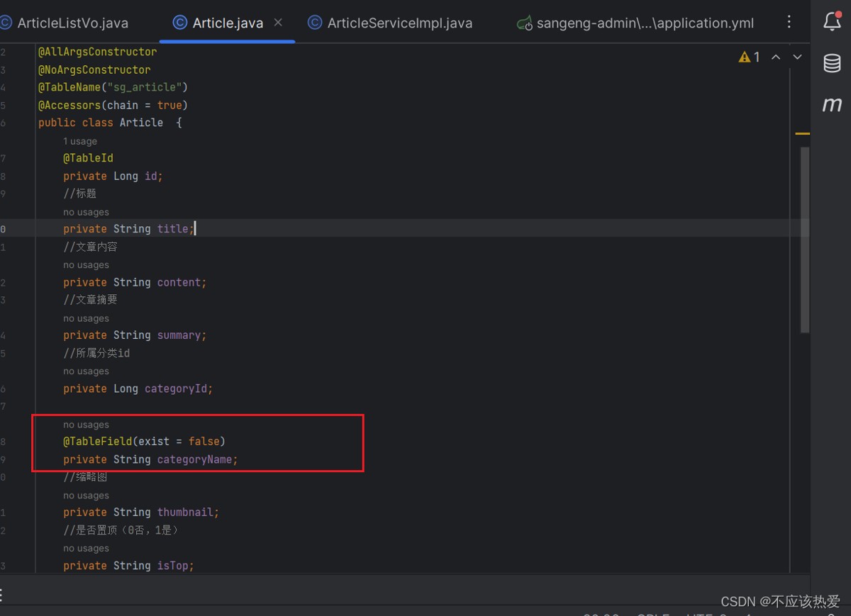Click the @TableName("sg_article") annotation
This screenshot has width=851, height=616.
(x=113, y=87)
